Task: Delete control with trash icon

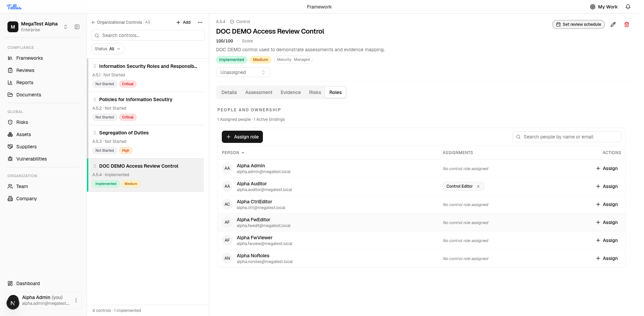Action: click(627, 24)
